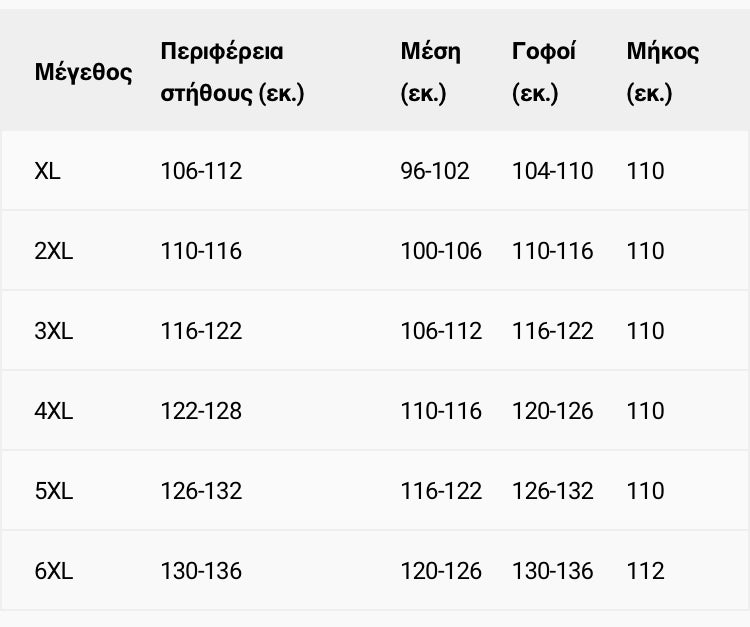Click chest value 130-136 in 6XL row
Screen dimensions: 750x627
201,571
